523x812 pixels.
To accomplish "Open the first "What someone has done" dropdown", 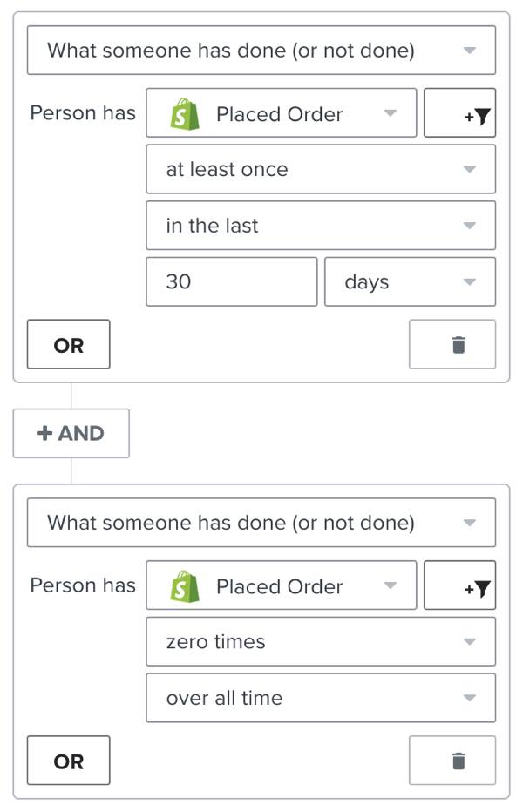I will tap(261, 50).
